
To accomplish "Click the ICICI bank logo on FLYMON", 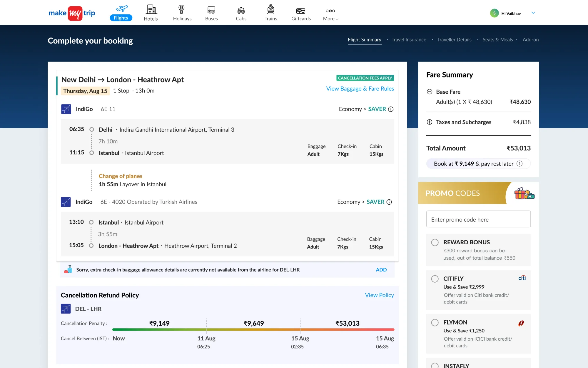I will pos(521,323).
